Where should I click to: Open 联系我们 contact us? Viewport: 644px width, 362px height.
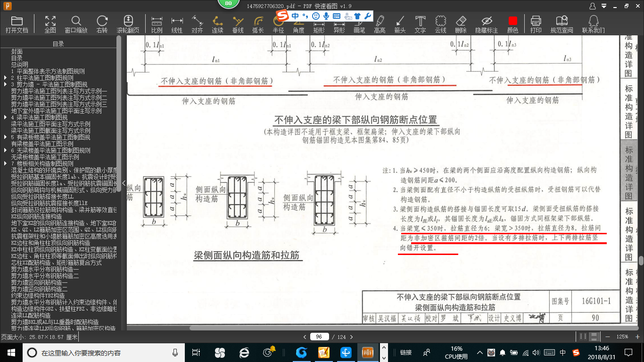tap(594, 25)
